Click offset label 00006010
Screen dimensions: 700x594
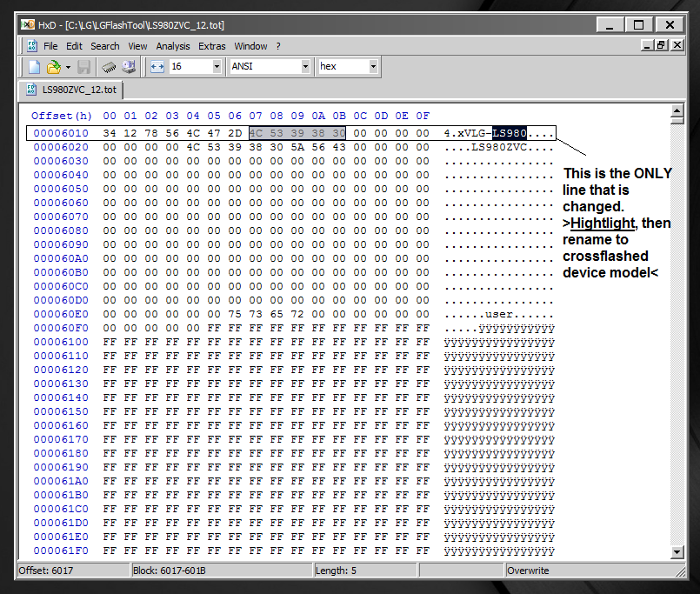(61, 133)
